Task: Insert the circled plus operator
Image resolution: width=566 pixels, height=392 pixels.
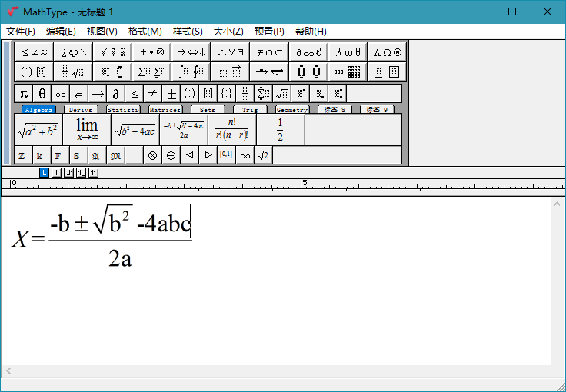Action: pos(171,155)
